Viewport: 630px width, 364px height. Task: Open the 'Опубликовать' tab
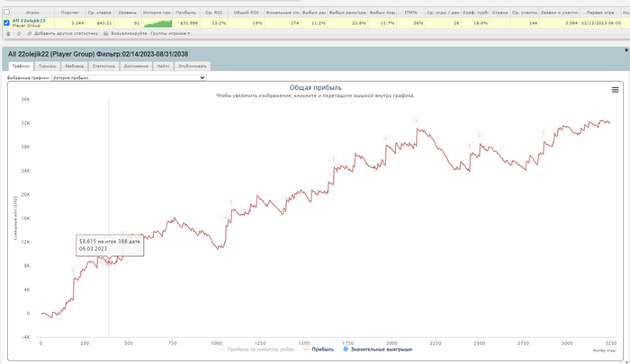click(x=192, y=67)
